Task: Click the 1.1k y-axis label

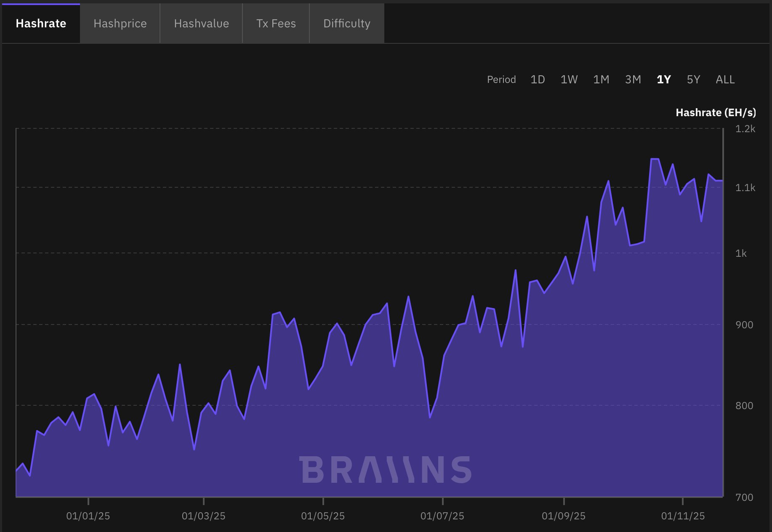Action: (745, 188)
